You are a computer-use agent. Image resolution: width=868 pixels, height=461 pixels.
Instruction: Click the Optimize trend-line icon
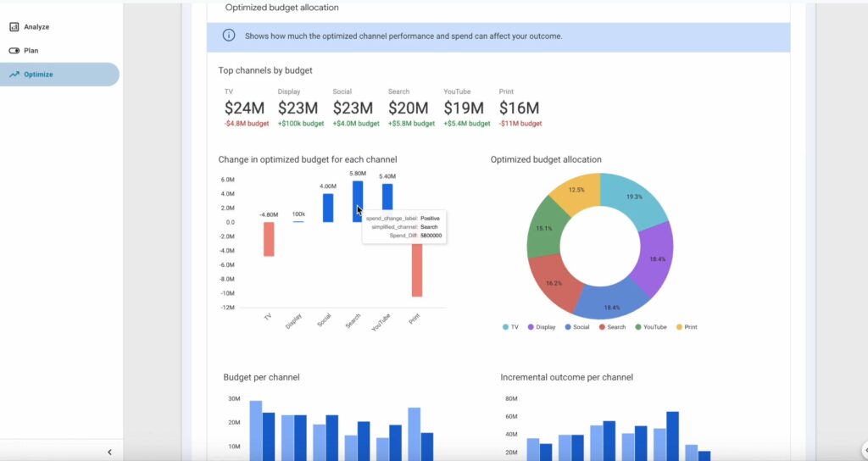[x=14, y=75]
